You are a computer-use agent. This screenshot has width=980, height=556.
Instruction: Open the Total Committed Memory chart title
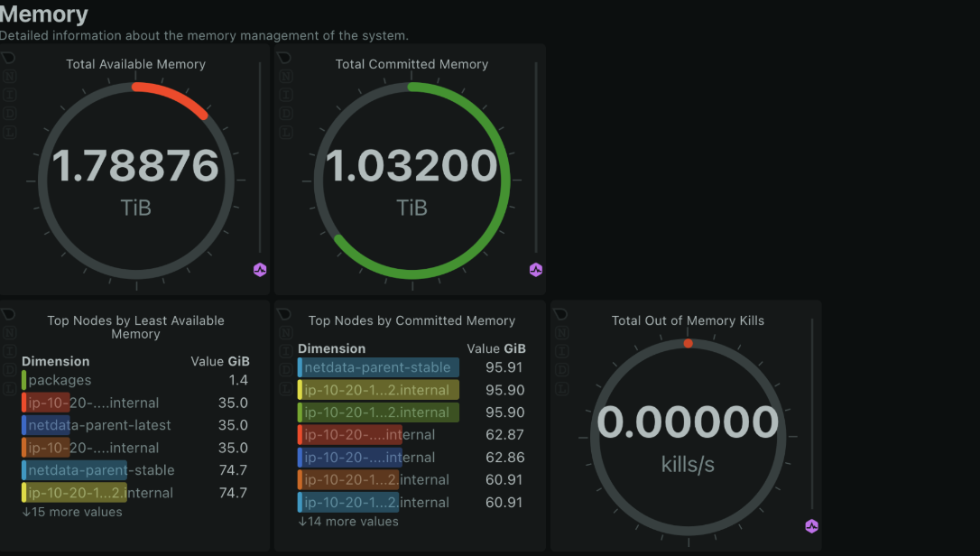point(411,64)
